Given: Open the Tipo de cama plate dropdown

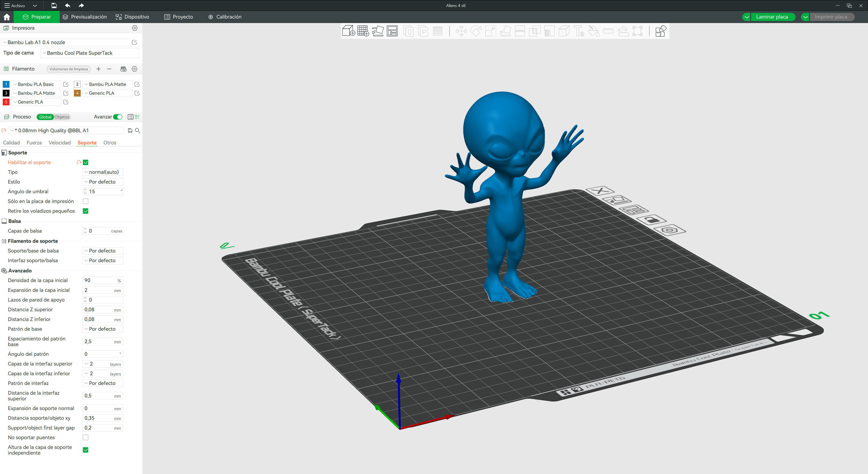Looking at the screenshot, I should click(x=90, y=53).
